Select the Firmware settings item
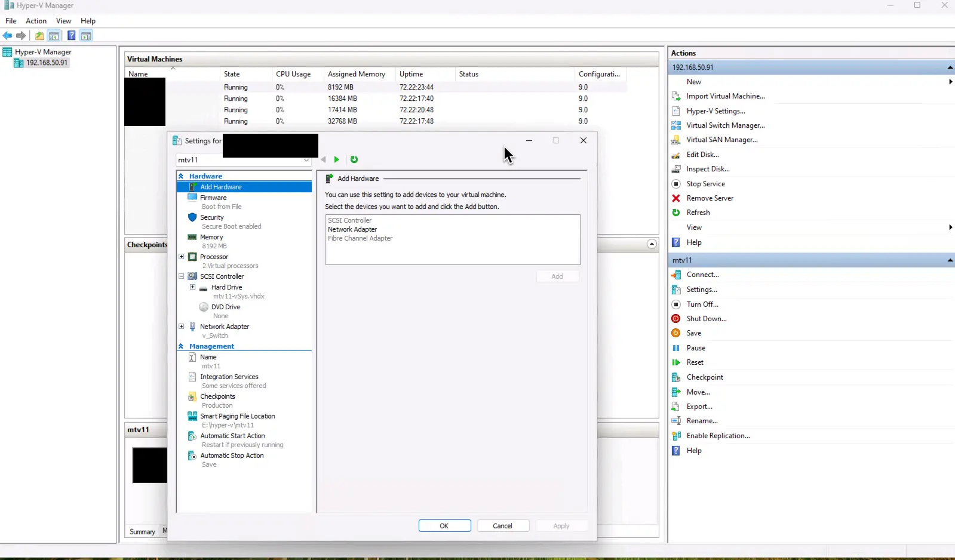 pyautogui.click(x=213, y=198)
